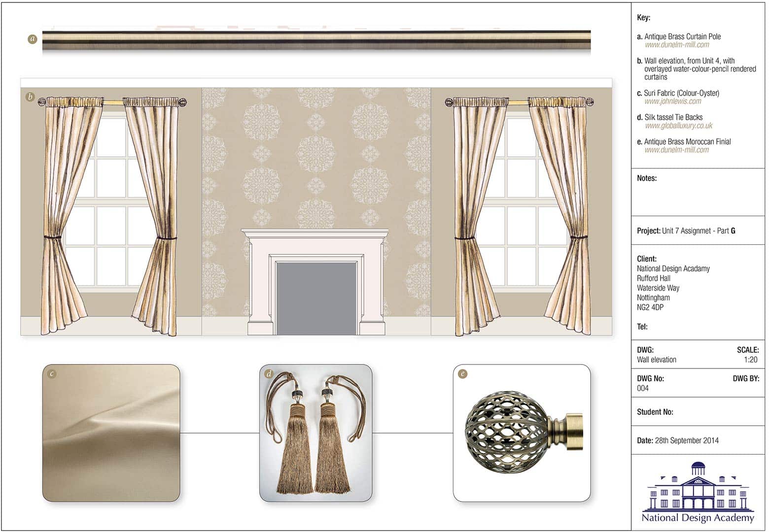The width and height of the screenshot is (769, 532).
Task: Select the oyster Suri fabric swatch
Action: coord(111,433)
